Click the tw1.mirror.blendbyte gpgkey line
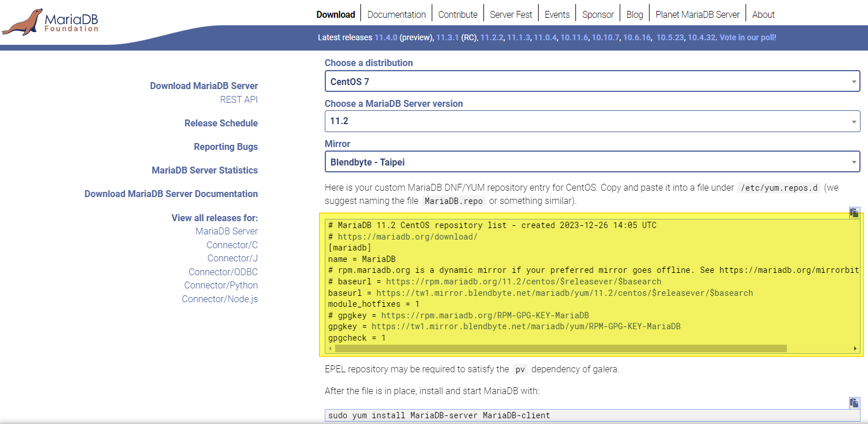The height and width of the screenshot is (424, 868). point(504,326)
